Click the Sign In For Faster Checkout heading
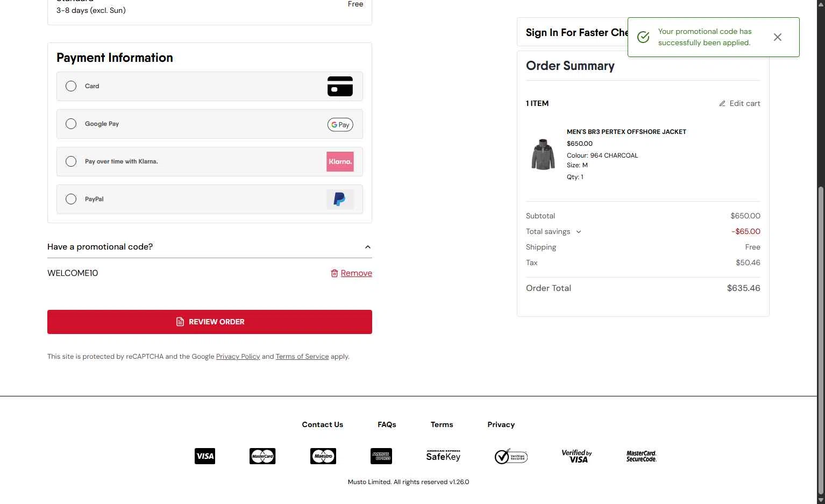Viewport: 825px width, 504px height. (x=577, y=33)
